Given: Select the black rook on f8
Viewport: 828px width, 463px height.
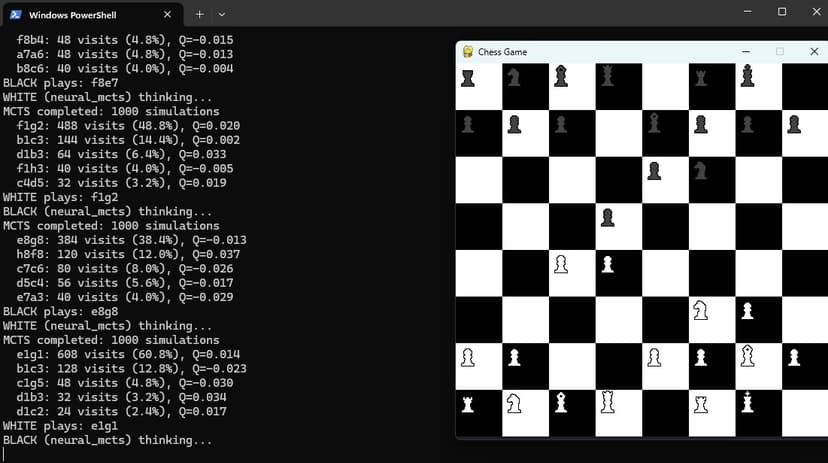Looking at the screenshot, I should click(701, 79).
